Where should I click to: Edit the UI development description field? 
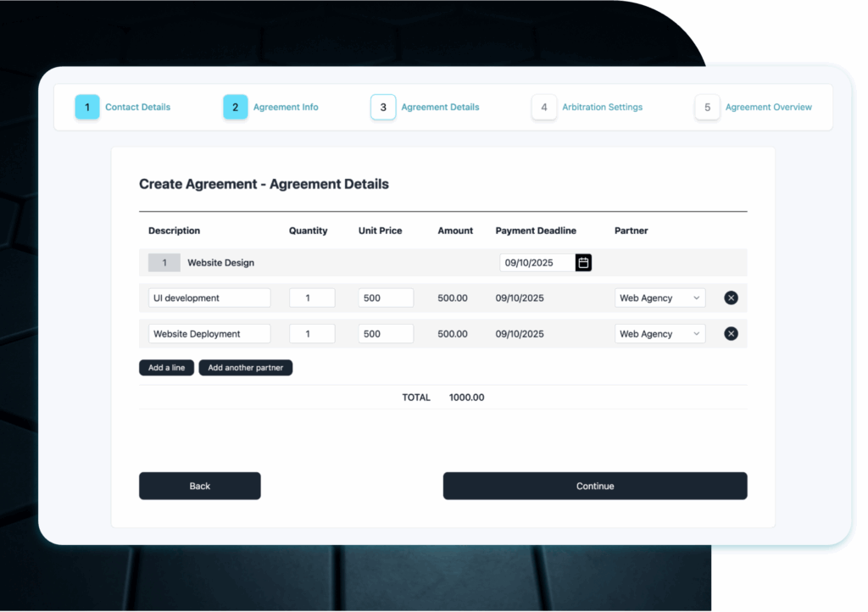[x=209, y=298]
